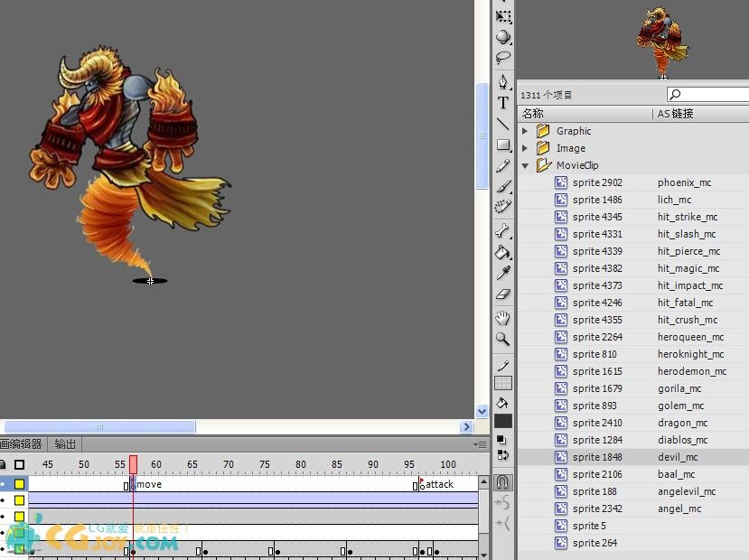Click the fill color swatch
This screenshot has height=560, width=749.
(x=503, y=421)
